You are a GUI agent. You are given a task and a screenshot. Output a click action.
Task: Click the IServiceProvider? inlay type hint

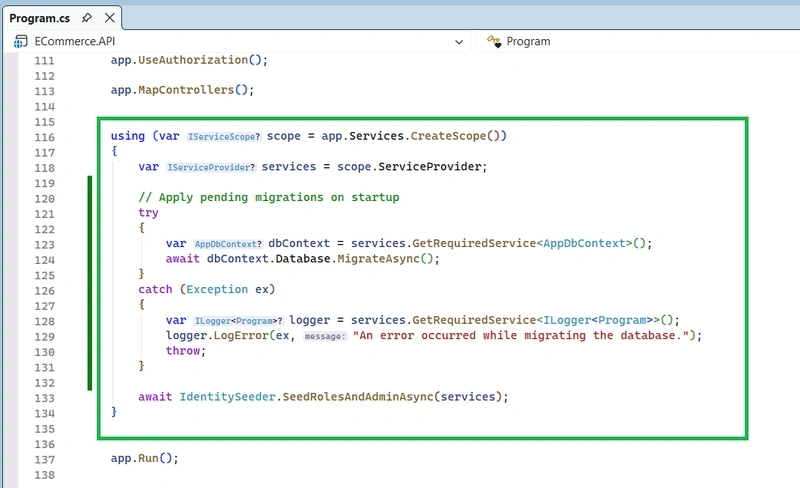[211, 167]
